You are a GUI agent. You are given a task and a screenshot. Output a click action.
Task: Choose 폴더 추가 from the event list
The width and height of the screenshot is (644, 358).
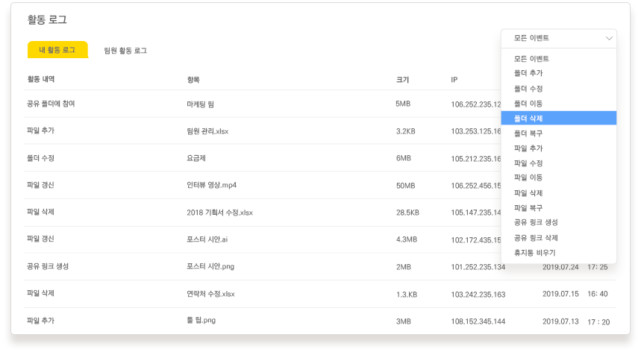coord(528,73)
